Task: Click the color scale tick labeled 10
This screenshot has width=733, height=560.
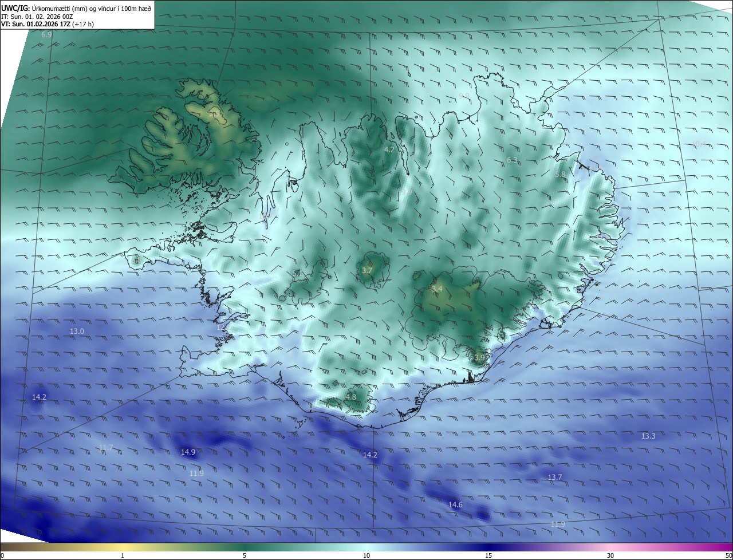Action: click(366, 555)
